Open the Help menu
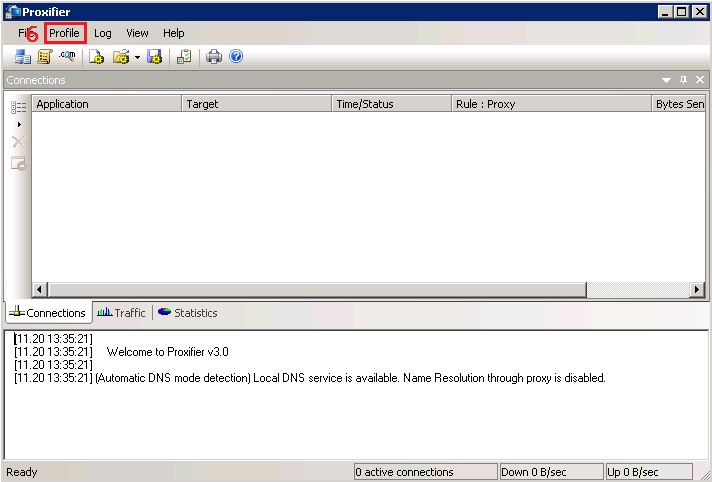The image size is (712, 482). 173,33
